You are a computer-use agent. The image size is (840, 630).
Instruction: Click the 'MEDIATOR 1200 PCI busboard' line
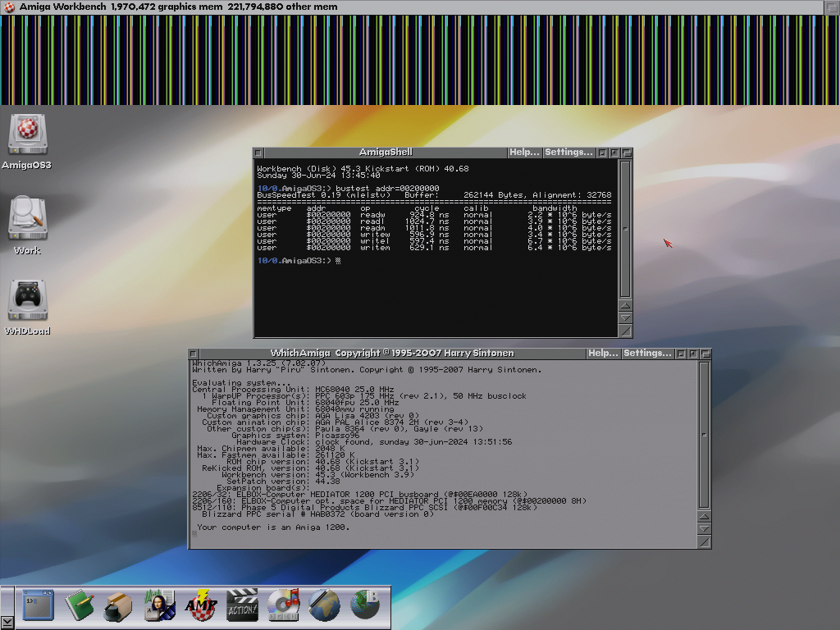pos(359,495)
